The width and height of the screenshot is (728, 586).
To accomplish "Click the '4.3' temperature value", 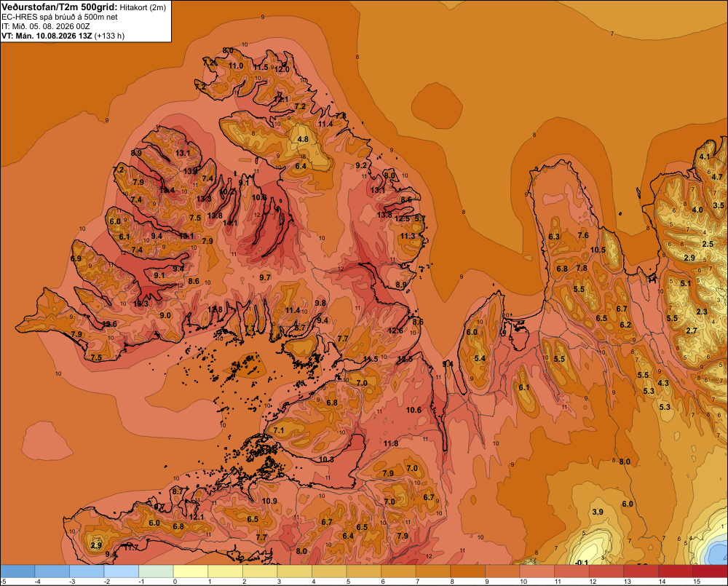I will [663, 383].
